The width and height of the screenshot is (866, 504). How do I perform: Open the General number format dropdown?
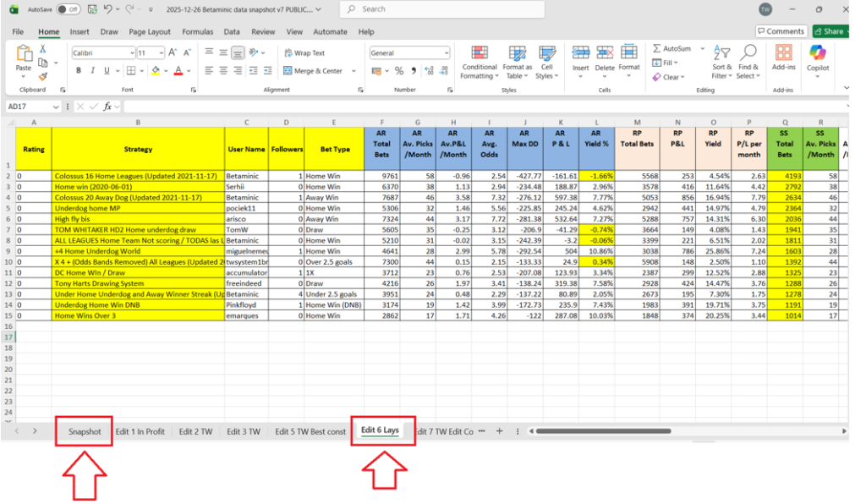point(445,52)
